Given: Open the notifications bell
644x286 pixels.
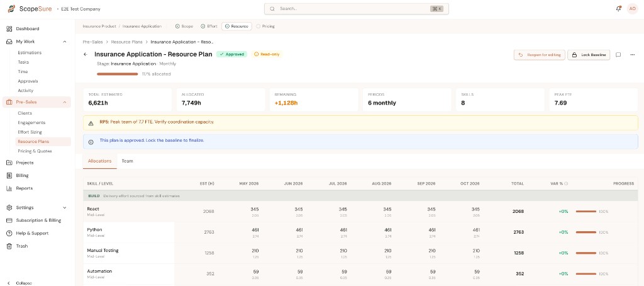Looking at the screenshot, I should 619,9.
